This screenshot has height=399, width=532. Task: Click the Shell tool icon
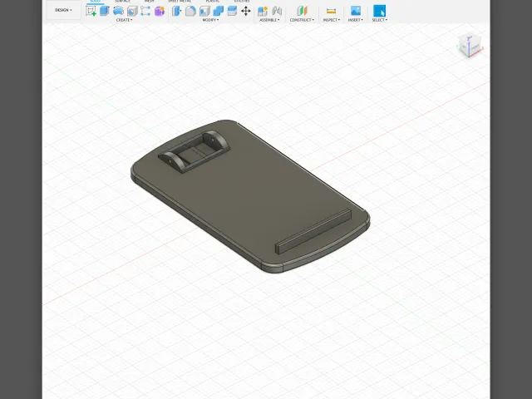click(x=204, y=11)
